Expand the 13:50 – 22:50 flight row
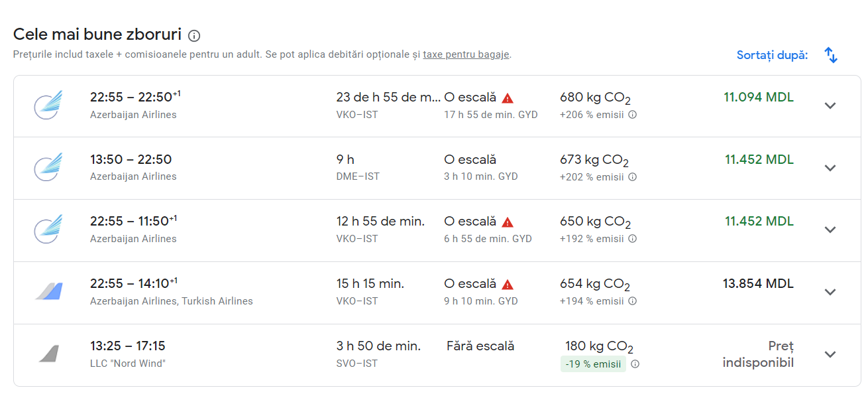 pyautogui.click(x=830, y=168)
